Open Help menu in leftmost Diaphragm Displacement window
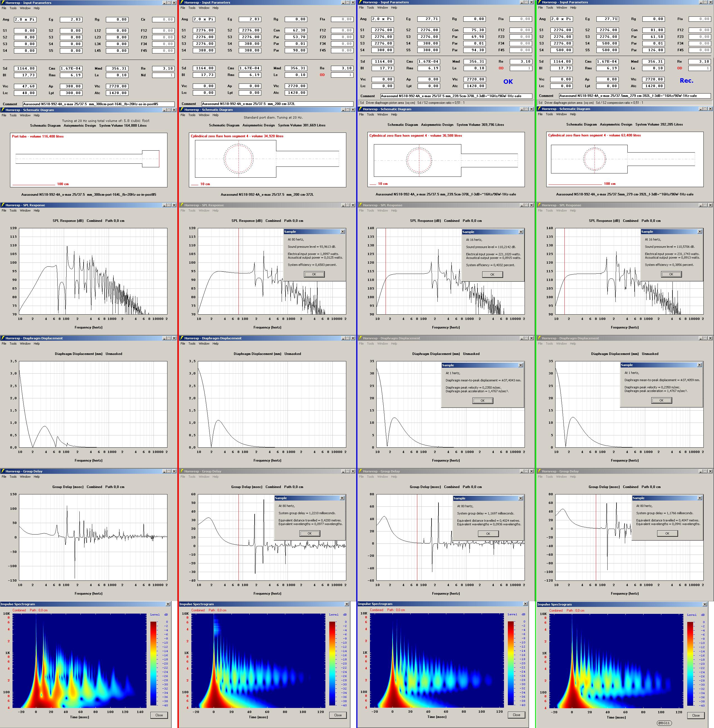The height and width of the screenshot is (728, 714). coord(36,344)
